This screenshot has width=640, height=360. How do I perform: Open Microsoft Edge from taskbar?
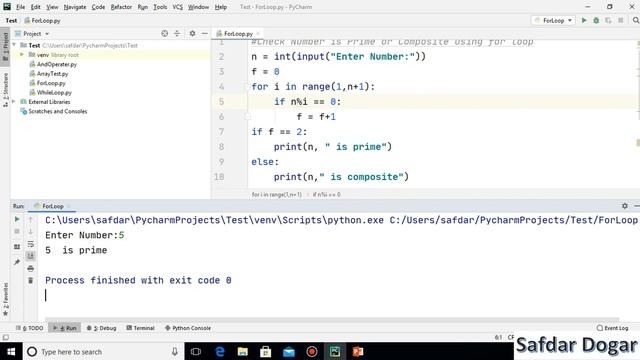click(220, 351)
